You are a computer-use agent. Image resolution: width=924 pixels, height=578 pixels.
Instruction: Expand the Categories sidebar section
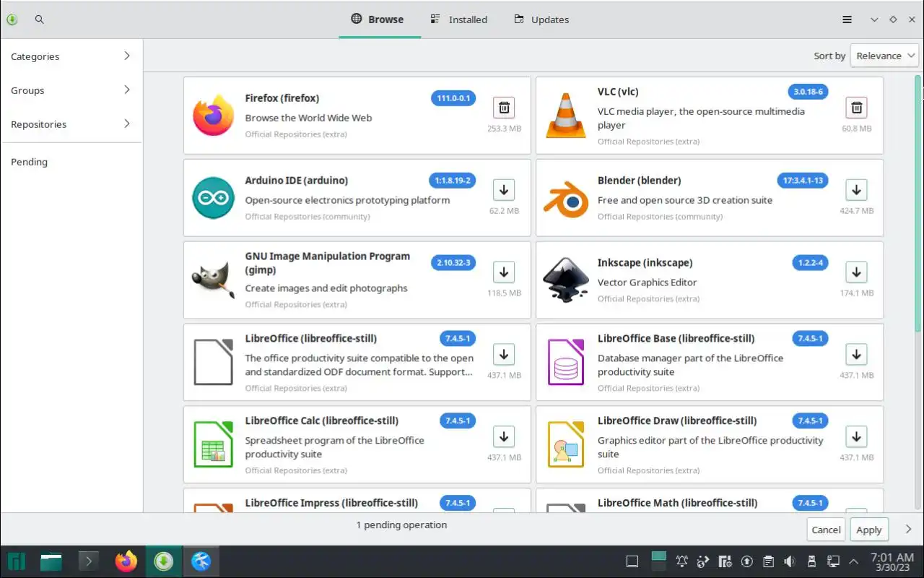point(71,56)
